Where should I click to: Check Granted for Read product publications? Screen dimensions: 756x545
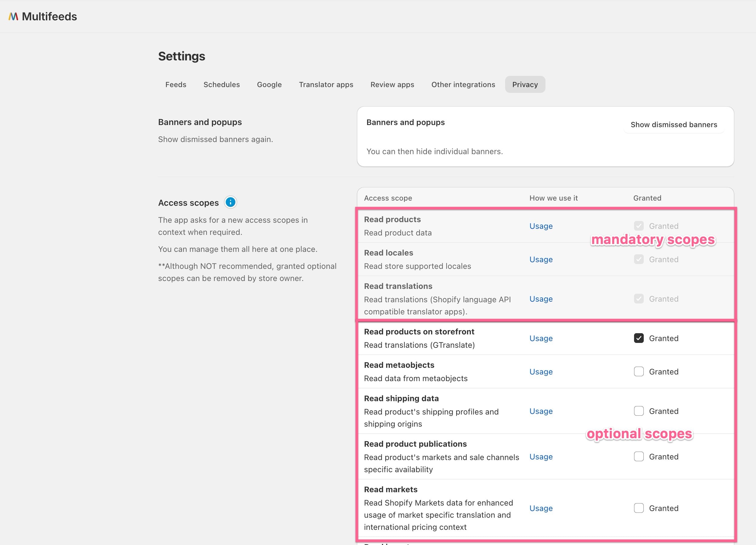(x=639, y=456)
